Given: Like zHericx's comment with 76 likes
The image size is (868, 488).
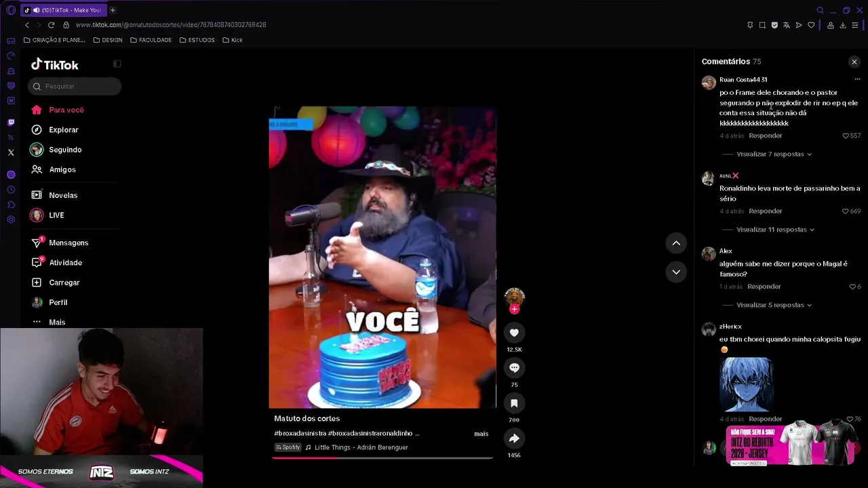Looking at the screenshot, I should 850,419.
